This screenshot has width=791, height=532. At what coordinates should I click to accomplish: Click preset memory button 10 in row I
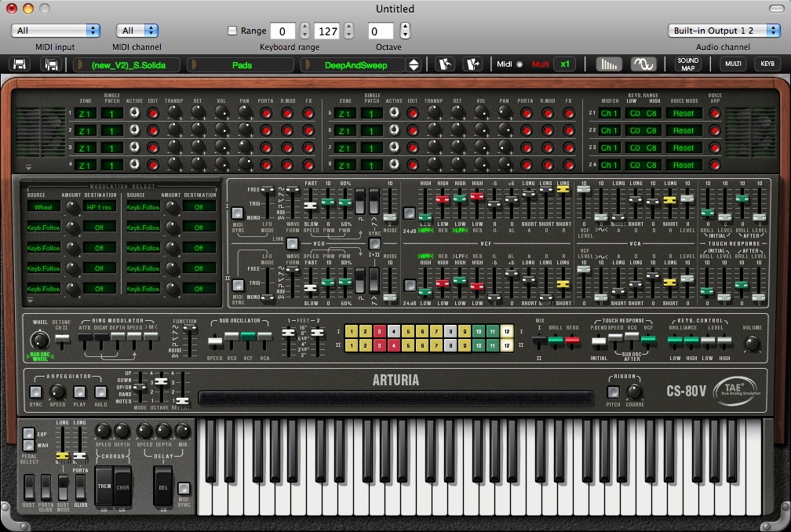point(478,331)
